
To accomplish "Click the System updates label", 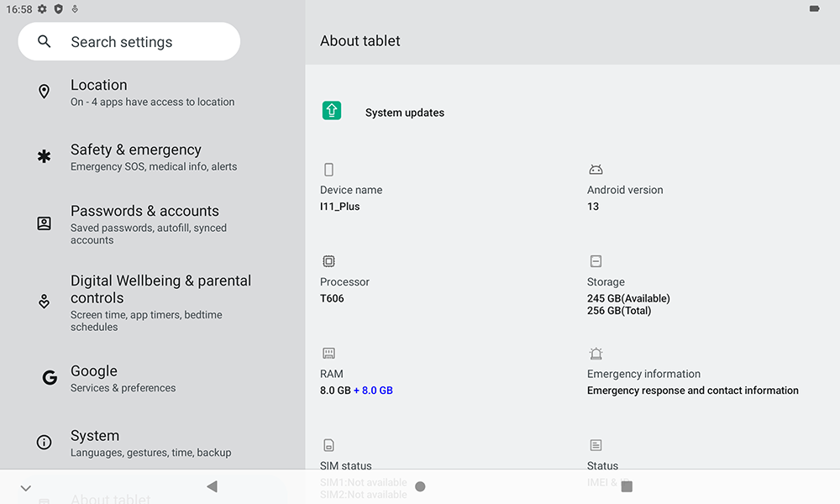I will (405, 112).
